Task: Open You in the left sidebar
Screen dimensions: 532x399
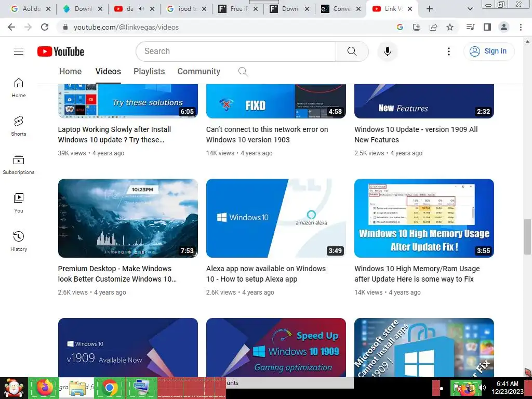Action: pos(19,203)
